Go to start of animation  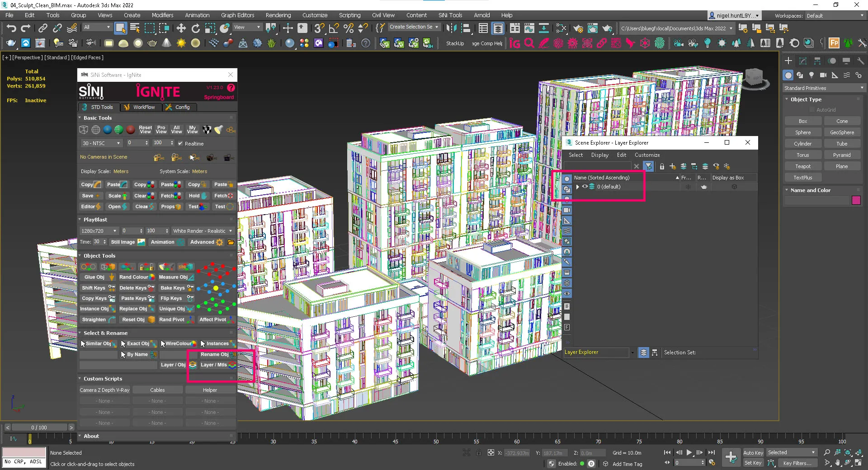(667, 452)
